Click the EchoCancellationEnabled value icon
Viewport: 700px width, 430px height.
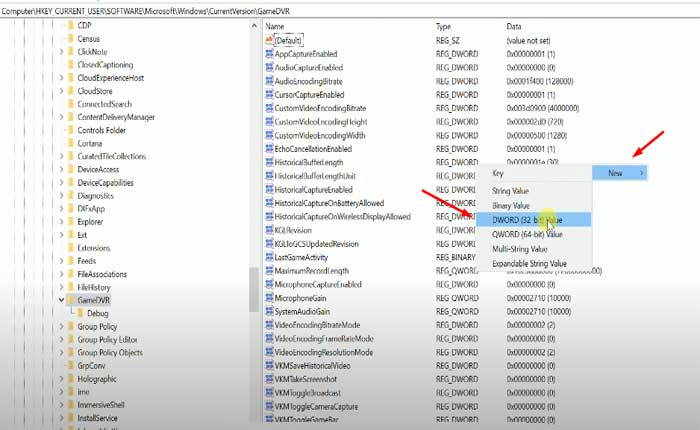[269, 149]
